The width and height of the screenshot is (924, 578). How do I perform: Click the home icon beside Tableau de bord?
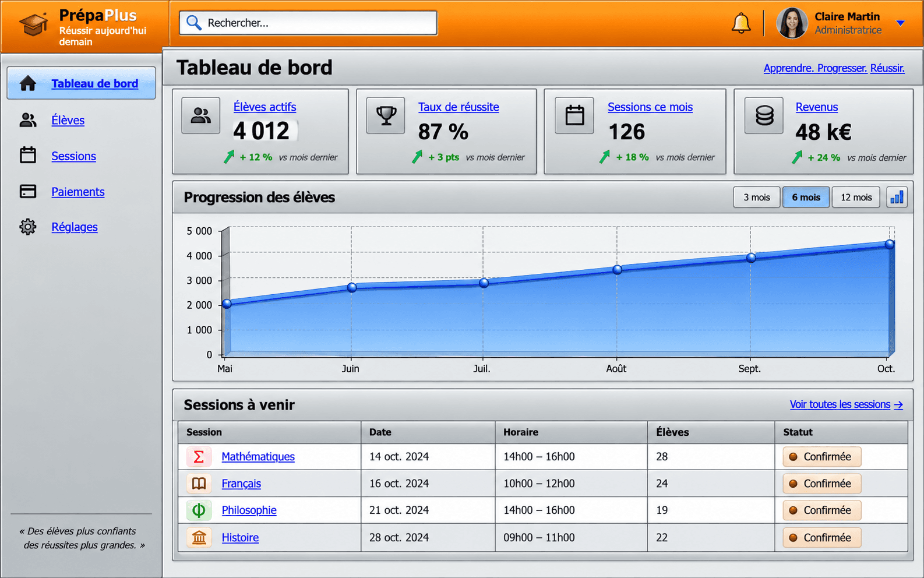click(28, 83)
